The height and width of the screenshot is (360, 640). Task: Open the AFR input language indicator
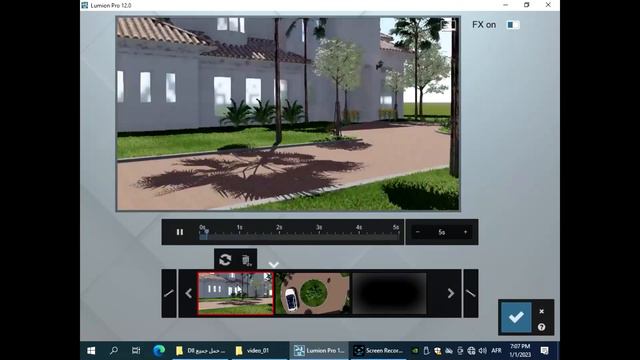(x=496, y=351)
